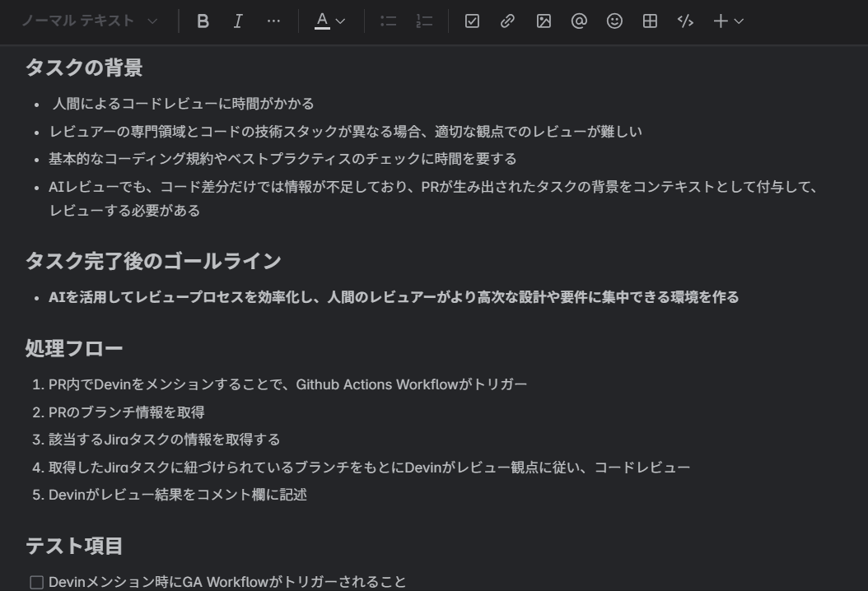This screenshot has height=591, width=868.
Task: Click step 3 該当するJiraタスクの情報
Action: coord(165,440)
